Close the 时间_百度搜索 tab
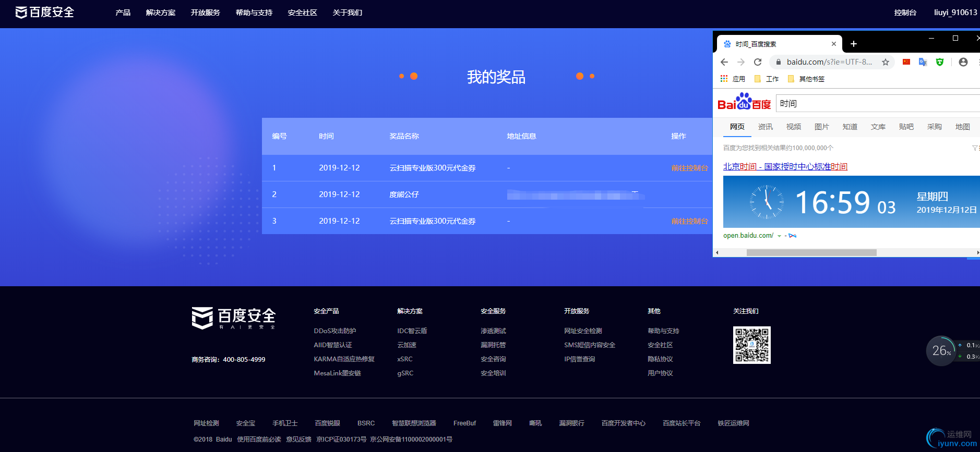Viewport: 980px width, 452px height. [x=834, y=44]
